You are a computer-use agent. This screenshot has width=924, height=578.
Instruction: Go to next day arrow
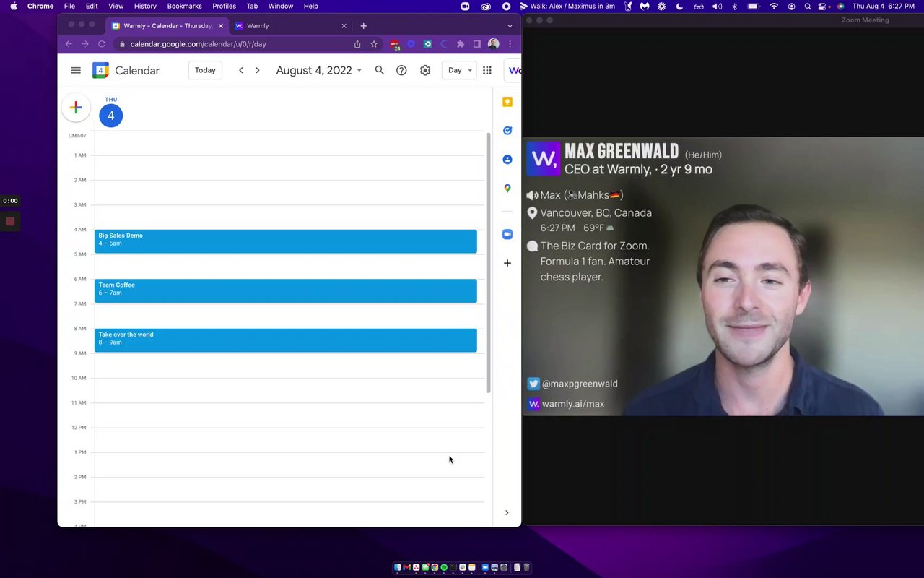click(x=258, y=70)
